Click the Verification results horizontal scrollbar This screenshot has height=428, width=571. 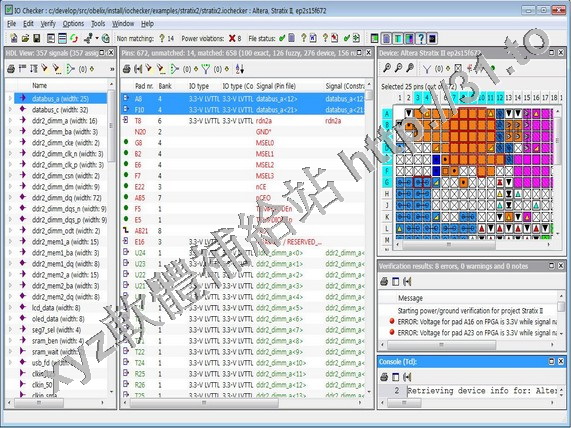[441, 344]
